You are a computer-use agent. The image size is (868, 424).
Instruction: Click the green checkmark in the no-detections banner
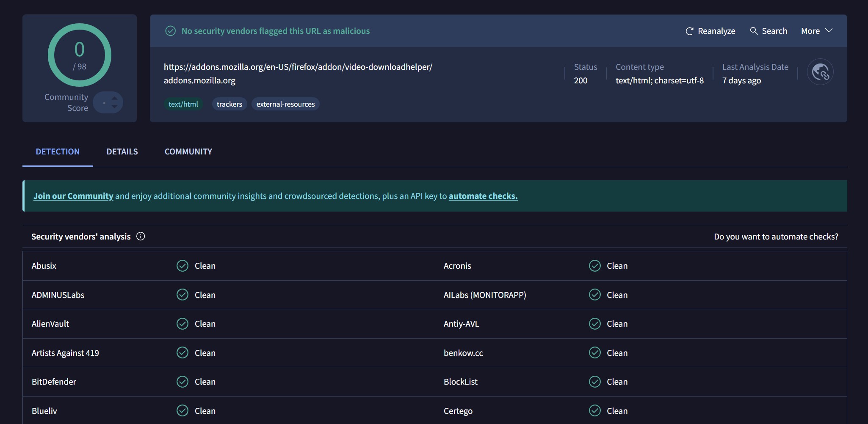(x=170, y=31)
